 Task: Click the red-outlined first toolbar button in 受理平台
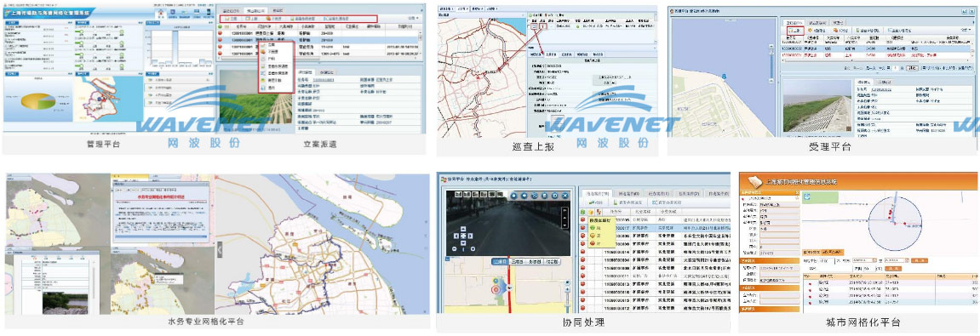[x=794, y=30]
